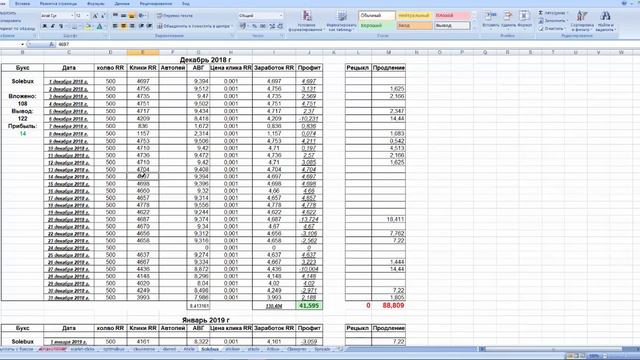Toggle underline formatting in Font group

tap(61, 26)
